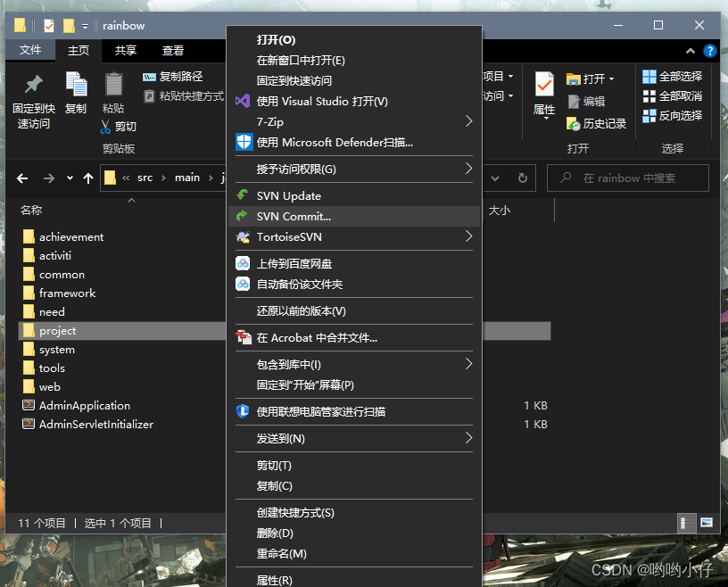Click the Up one level arrow
728x587 pixels.
[x=88, y=178]
